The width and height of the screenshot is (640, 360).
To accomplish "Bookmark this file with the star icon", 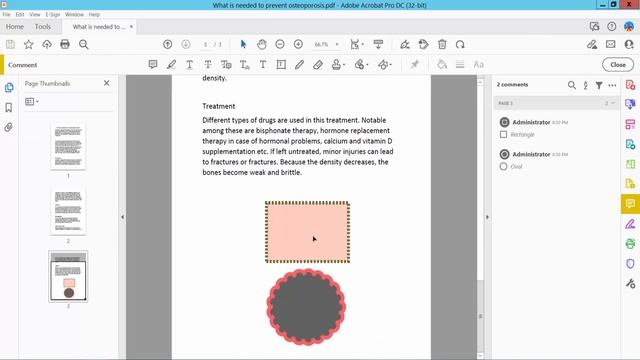I will point(29,44).
